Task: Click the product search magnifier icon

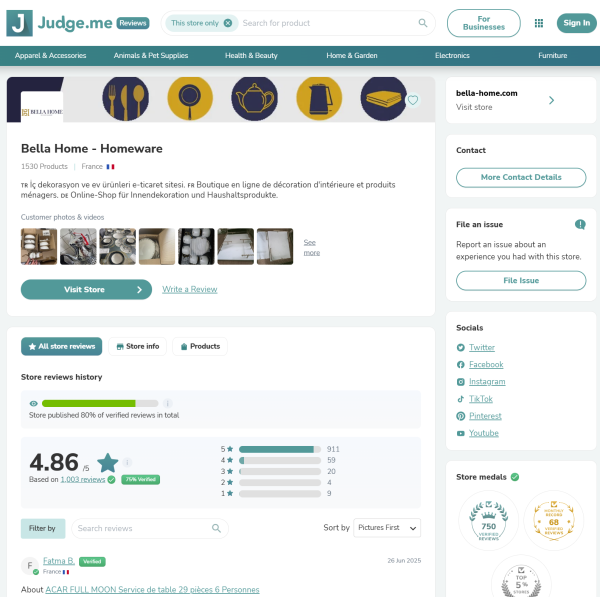Action: point(422,23)
